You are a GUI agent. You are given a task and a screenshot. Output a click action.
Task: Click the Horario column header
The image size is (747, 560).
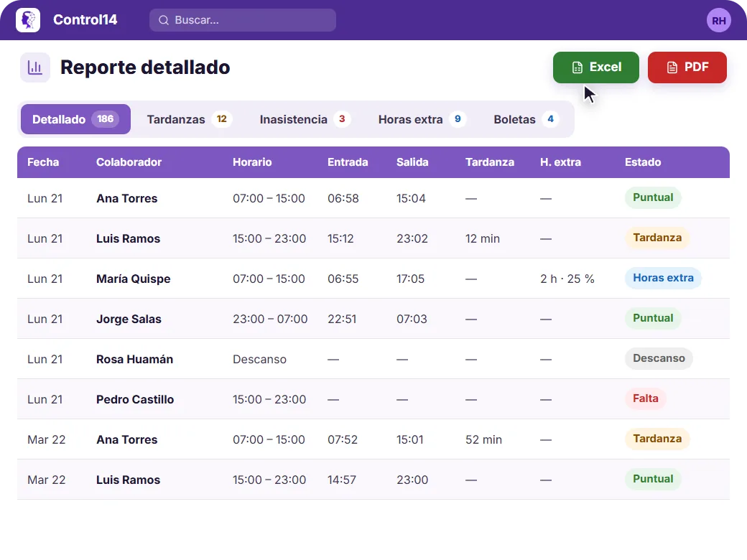252,162
